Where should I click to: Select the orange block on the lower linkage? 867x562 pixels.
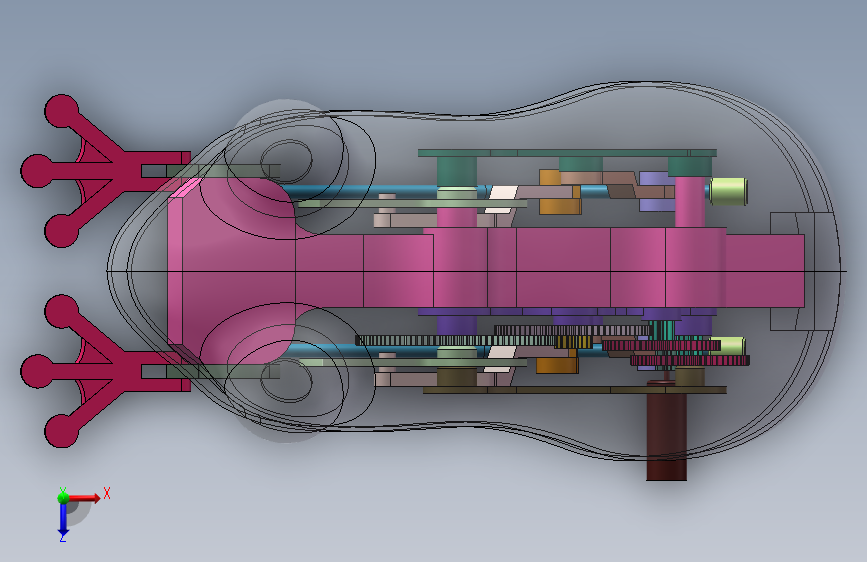[557, 366]
